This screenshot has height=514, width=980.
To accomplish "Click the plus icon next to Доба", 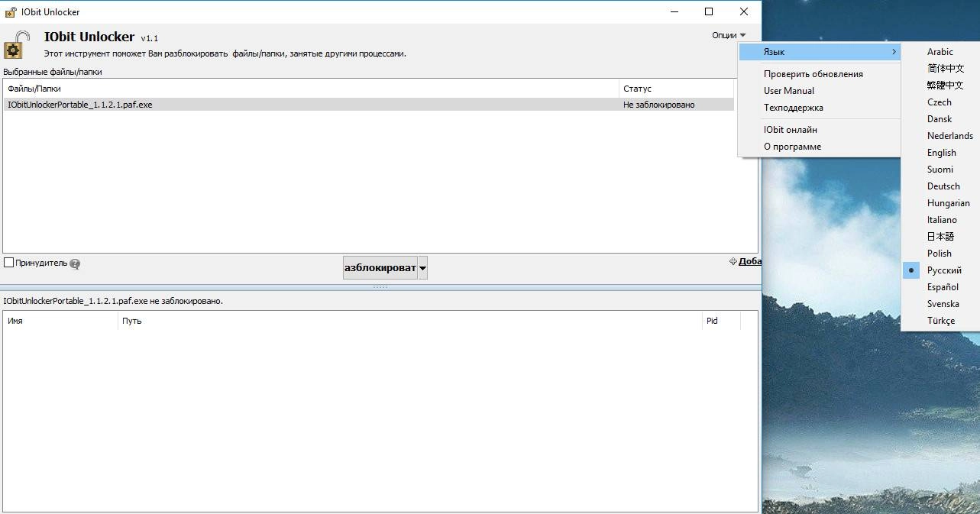I will (733, 261).
